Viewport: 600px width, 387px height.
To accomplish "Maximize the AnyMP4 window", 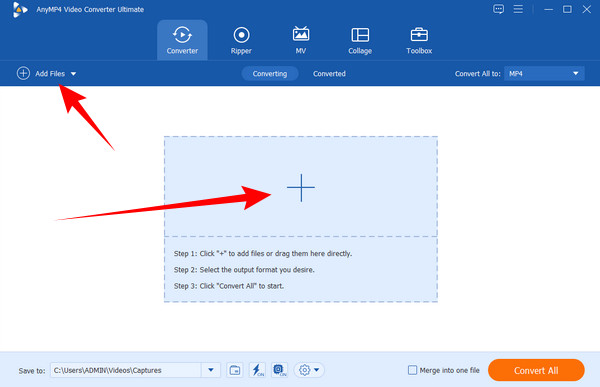I will click(x=567, y=9).
